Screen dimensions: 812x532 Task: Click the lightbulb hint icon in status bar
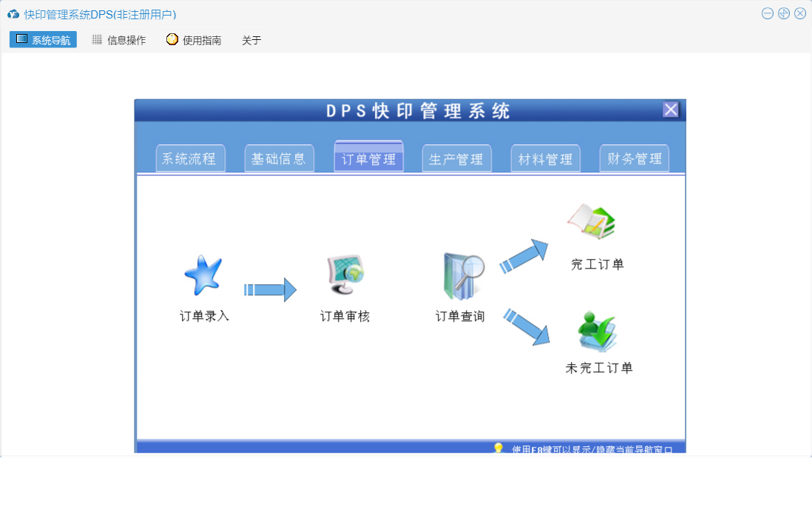point(498,448)
